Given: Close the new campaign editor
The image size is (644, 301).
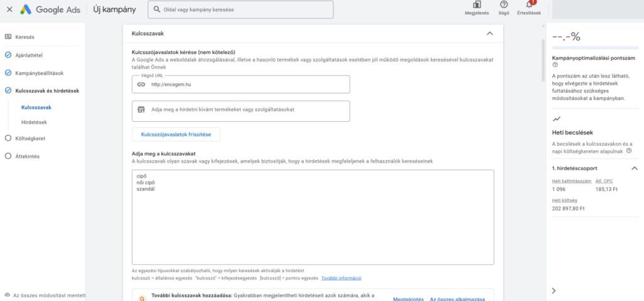Looking at the screenshot, I should (x=9, y=9).
